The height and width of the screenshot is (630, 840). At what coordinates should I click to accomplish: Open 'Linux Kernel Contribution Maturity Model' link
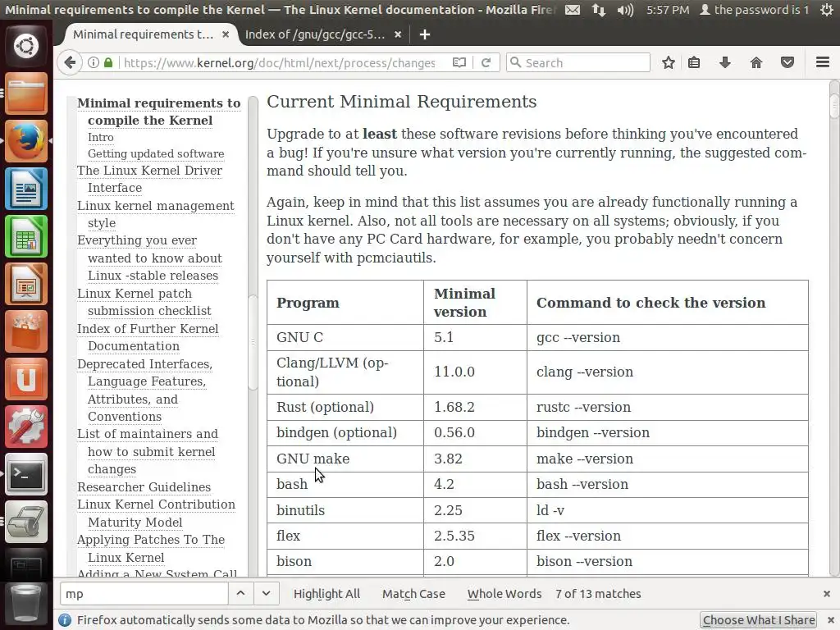pos(156,514)
